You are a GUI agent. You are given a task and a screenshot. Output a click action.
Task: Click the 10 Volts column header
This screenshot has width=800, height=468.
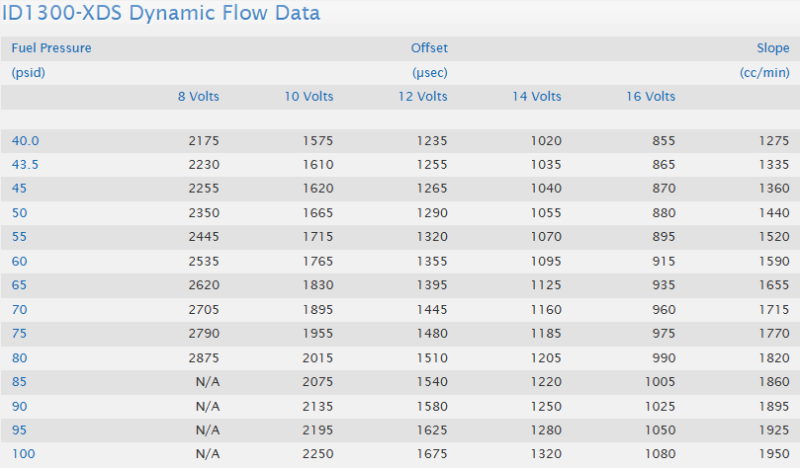tap(307, 97)
